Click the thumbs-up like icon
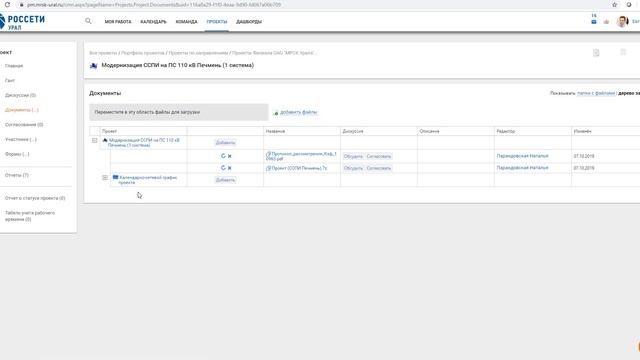Viewport: 640px width, 360px height. [606, 22]
